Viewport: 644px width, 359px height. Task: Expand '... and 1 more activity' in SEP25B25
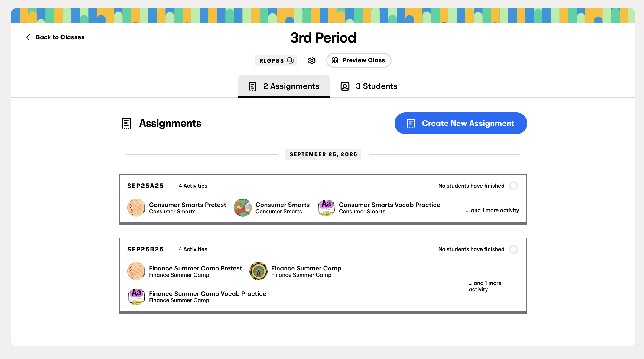485,286
